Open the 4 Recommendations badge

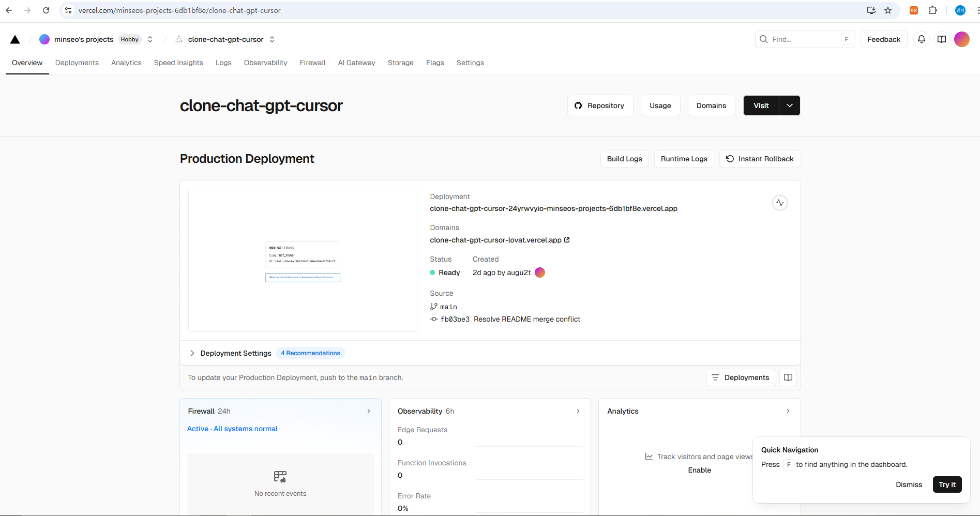(311, 353)
